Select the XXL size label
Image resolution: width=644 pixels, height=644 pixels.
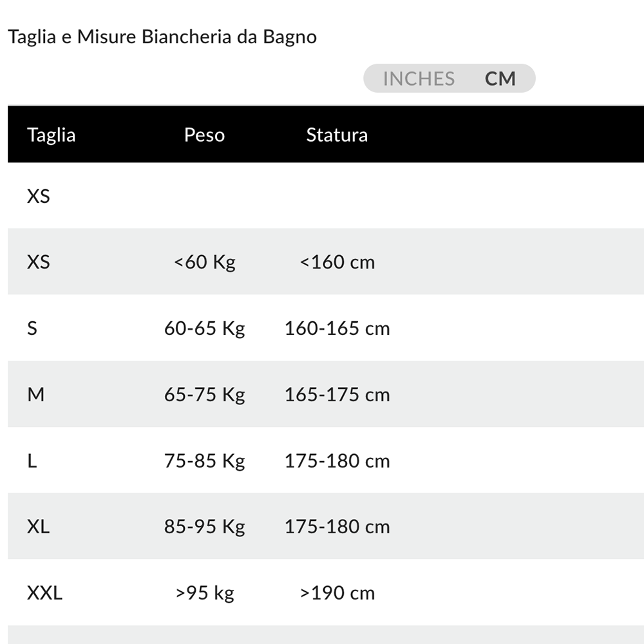(44, 592)
